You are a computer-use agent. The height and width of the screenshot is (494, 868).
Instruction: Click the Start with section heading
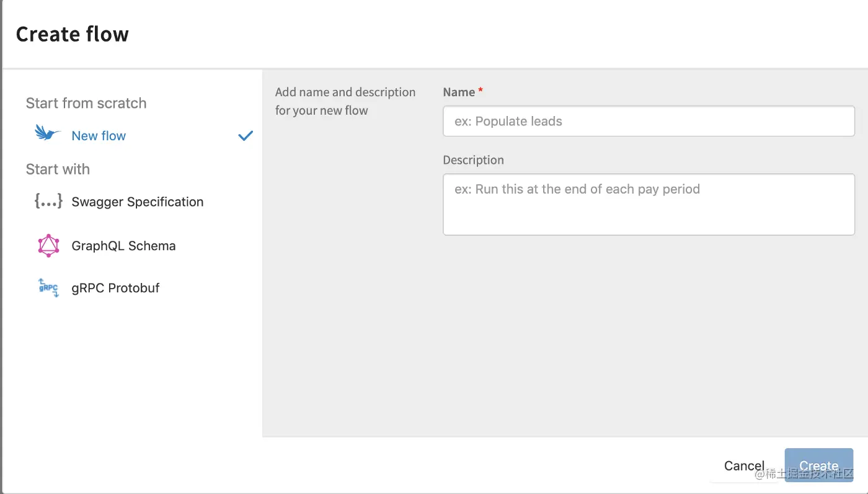[58, 169]
